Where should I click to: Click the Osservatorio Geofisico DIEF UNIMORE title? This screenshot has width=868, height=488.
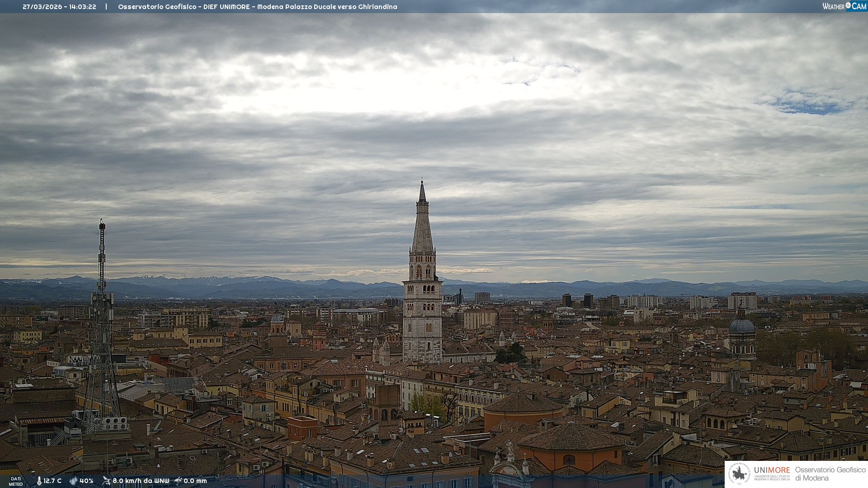(257, 7)
